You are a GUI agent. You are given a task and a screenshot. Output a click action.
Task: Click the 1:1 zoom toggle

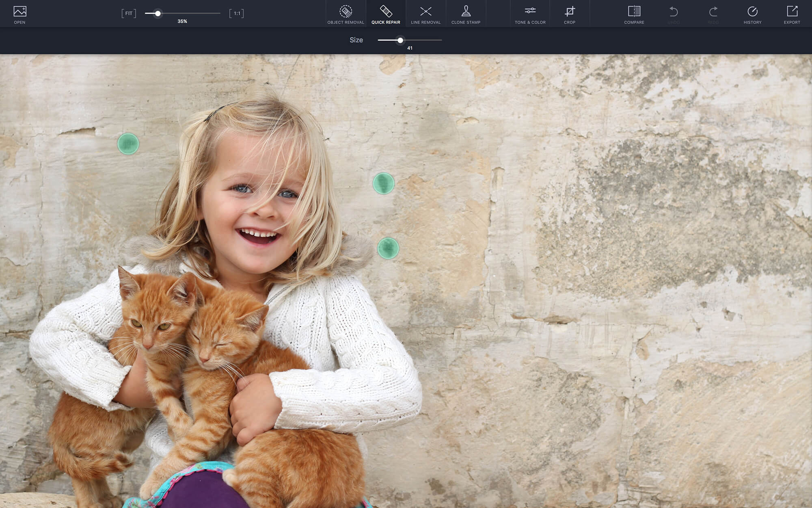coord(235,13)
